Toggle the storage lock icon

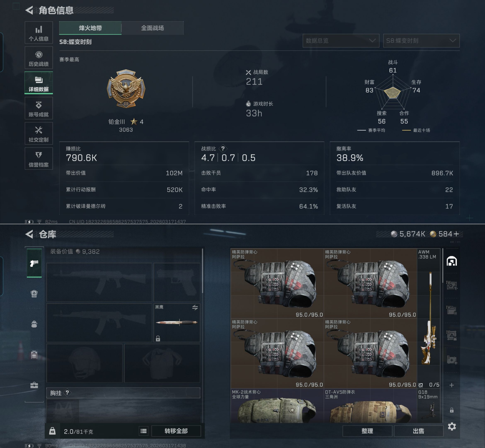(452, 410)
